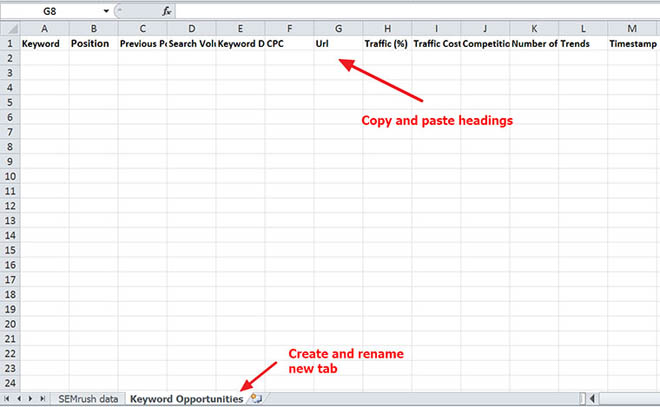The image size is (660, 407).
Task: Open the Name Box dropdown arrow
Action: [x=106, y=9]
